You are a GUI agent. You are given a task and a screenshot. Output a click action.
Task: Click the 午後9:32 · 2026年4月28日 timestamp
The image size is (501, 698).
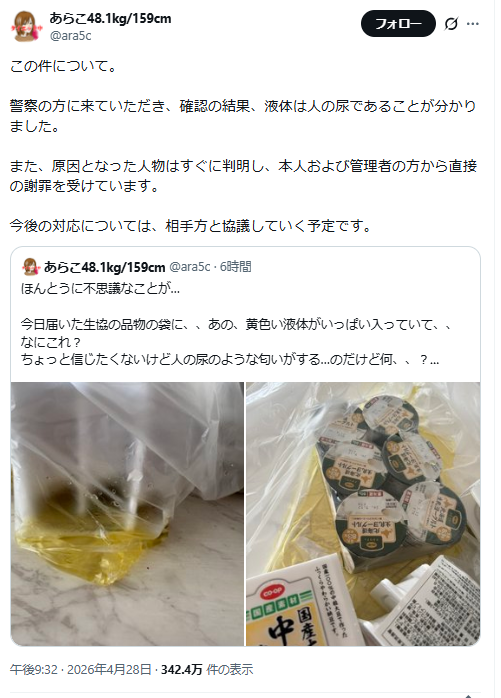(81, 670)
